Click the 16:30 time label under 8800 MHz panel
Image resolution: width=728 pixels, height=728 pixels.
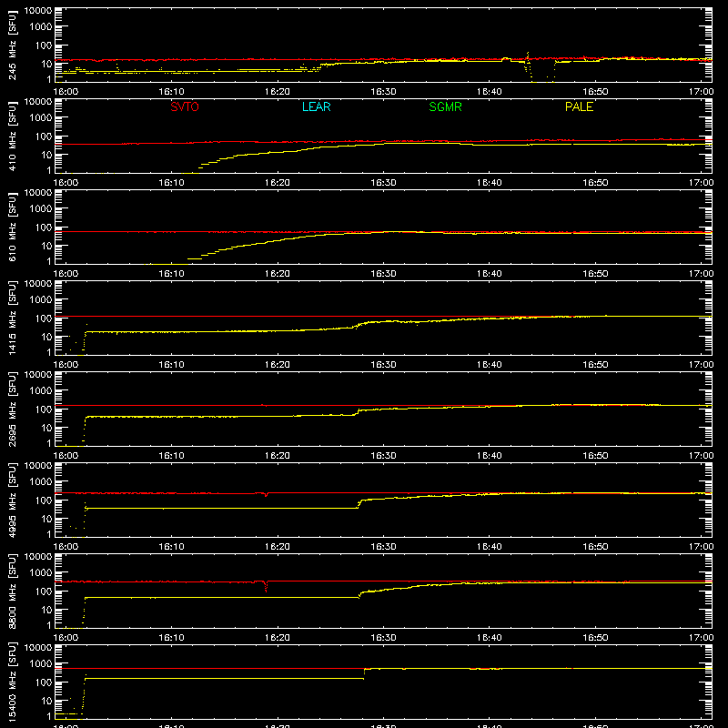click(383, 638)
